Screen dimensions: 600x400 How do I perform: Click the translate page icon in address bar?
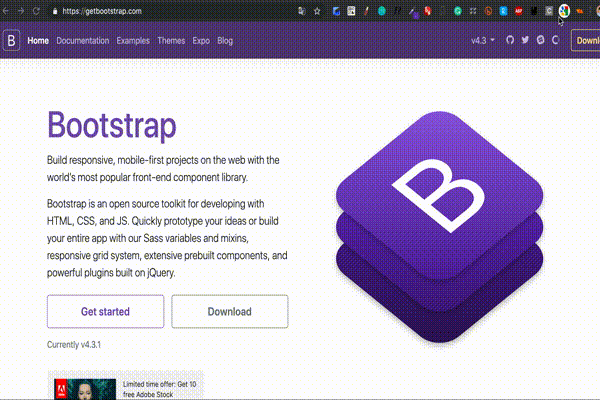point(302,11)
